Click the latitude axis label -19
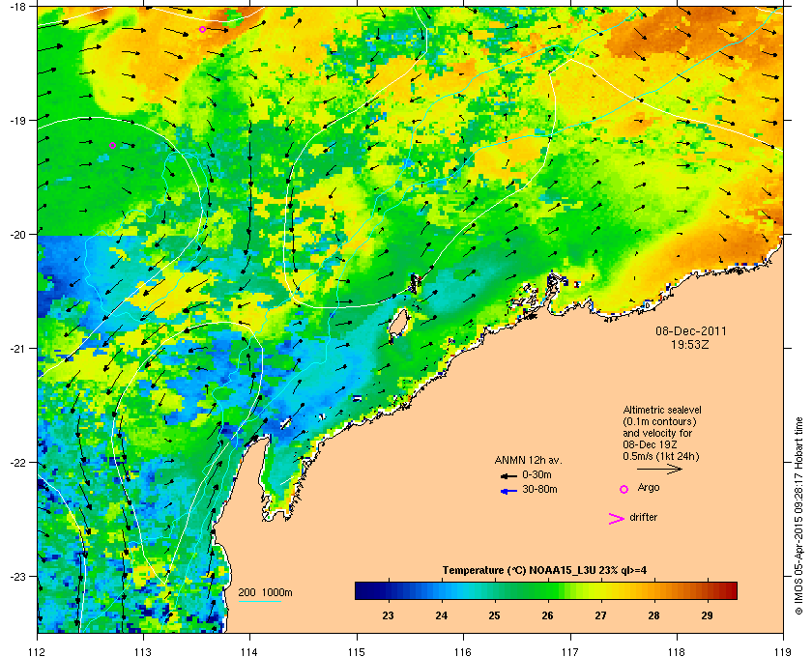The width and height of the screenshot is (812, 657). pos(19,121)
